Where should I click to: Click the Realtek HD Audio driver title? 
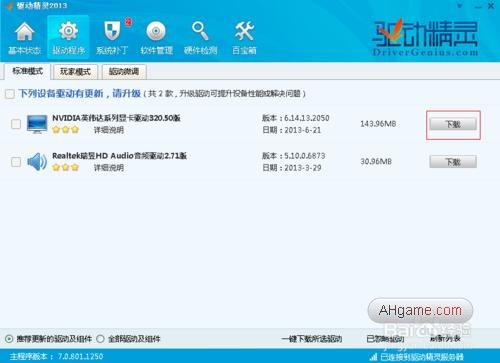tap(119, 156)
